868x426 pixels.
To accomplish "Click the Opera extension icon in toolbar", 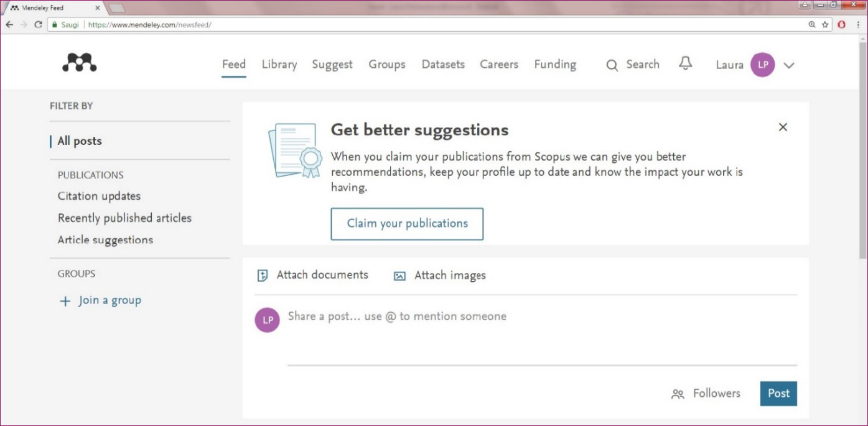I will tap(841, 24).
